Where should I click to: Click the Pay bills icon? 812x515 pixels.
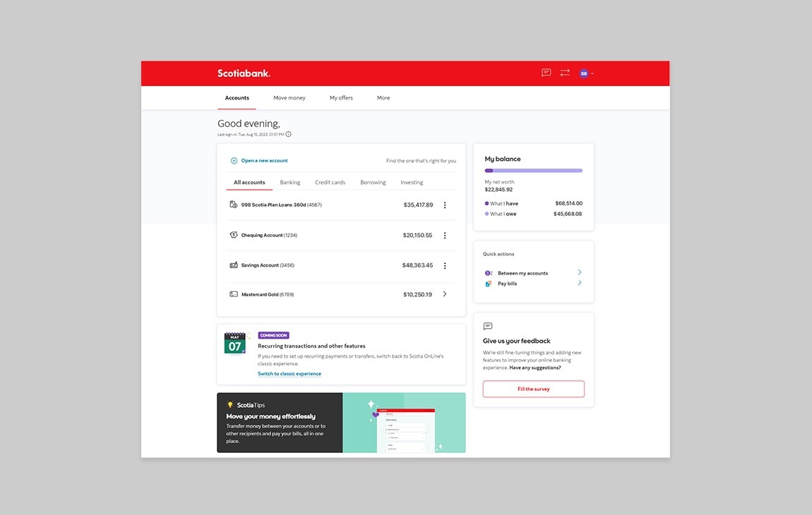[x=488, y=284]
